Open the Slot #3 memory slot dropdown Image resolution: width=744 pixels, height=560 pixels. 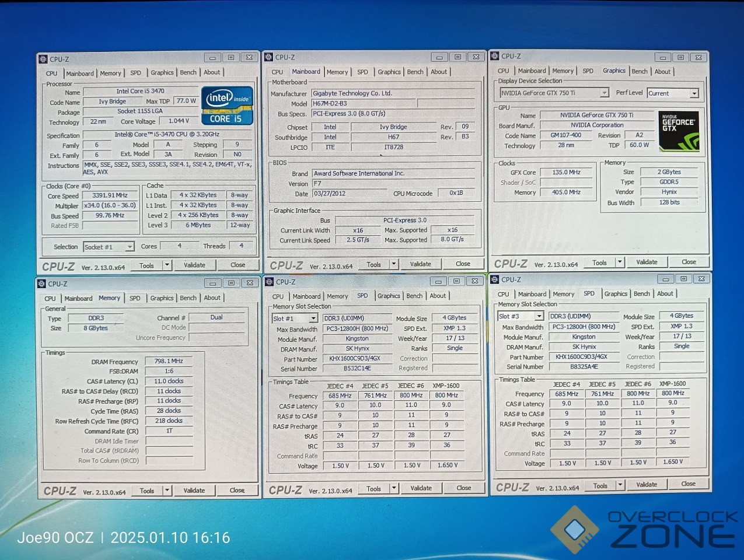(x=539, y=316)
